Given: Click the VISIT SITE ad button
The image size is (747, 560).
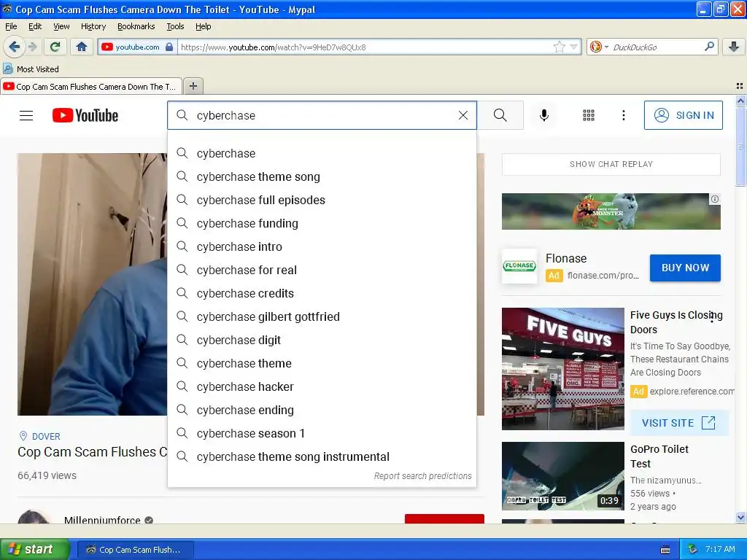Looking at the screenshot, I should [678, 423].
